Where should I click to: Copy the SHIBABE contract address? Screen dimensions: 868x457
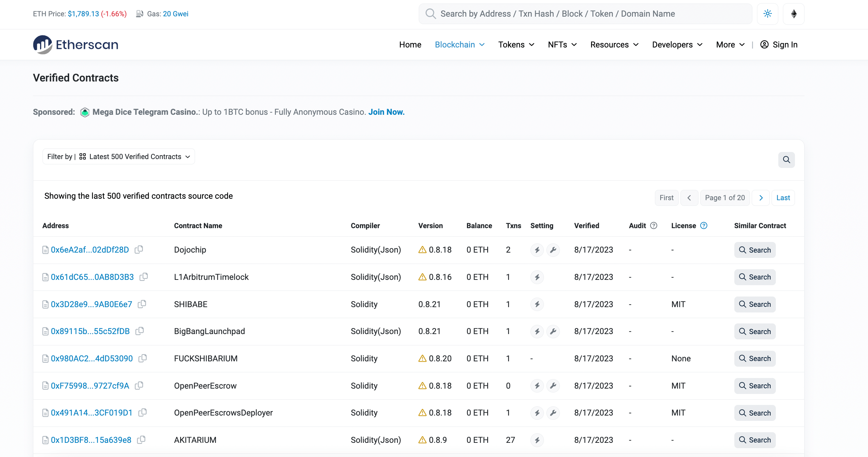click(142, 304)
